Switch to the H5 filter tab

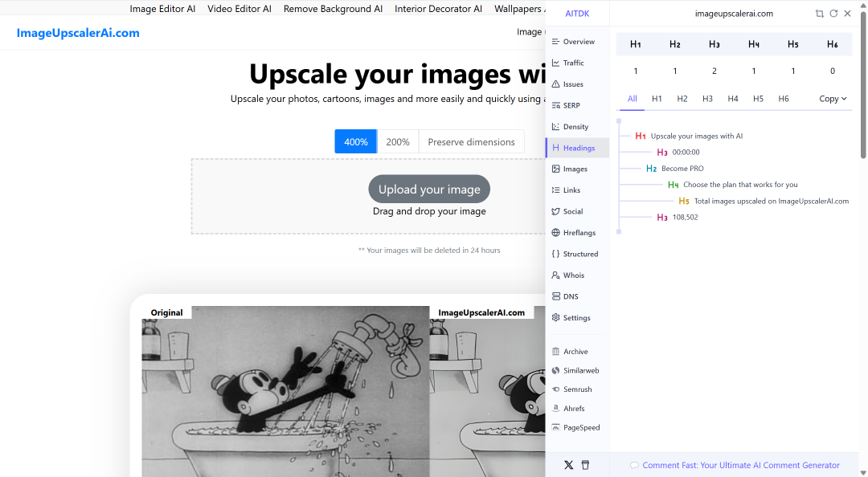pyautogui.click(x=759, y=99)
